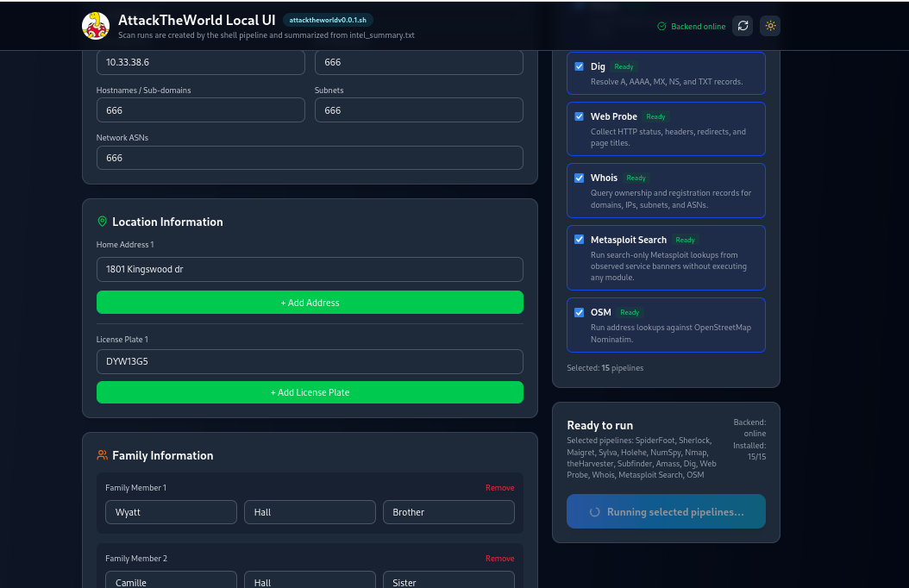The width and height of the screenshot is (909, 588).
Task: Click the Metasploit Search card description
Action: pyautogui.click(x=669, y=266)
